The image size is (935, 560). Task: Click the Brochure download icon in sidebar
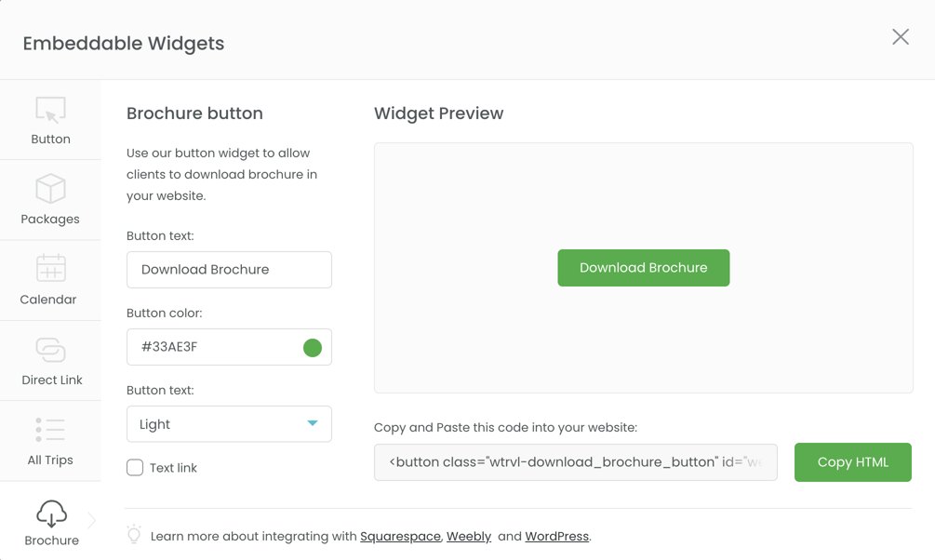coord(51,513)
